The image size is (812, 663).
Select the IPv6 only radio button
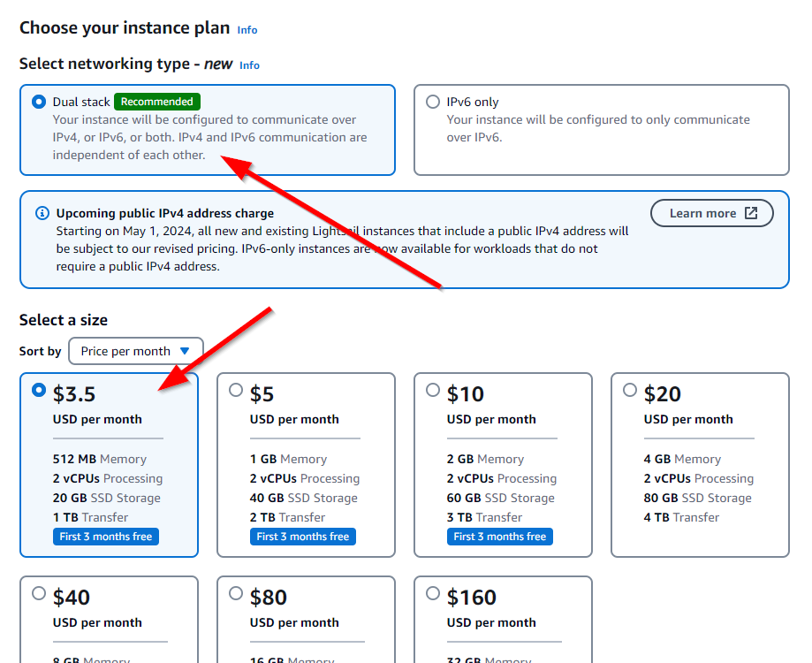coord(433,102)
